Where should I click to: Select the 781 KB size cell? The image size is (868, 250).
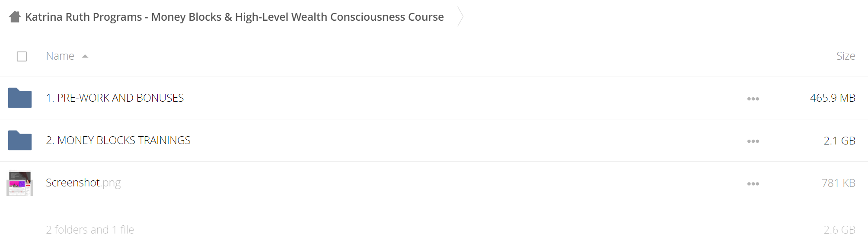[839, 183]
